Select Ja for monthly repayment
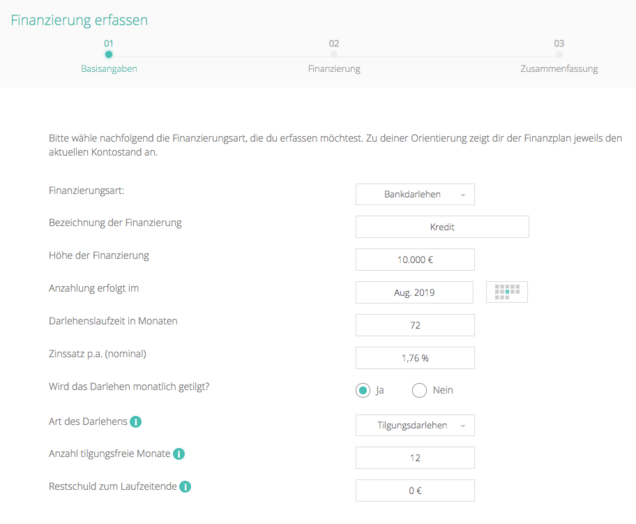This screenshot has width=636, height=524. [363, 391]
